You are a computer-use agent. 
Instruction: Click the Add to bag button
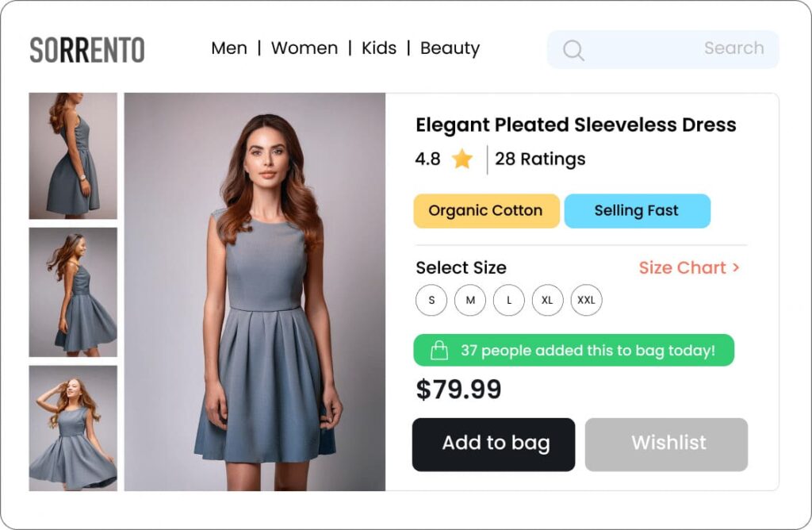[x=493, y=444]
